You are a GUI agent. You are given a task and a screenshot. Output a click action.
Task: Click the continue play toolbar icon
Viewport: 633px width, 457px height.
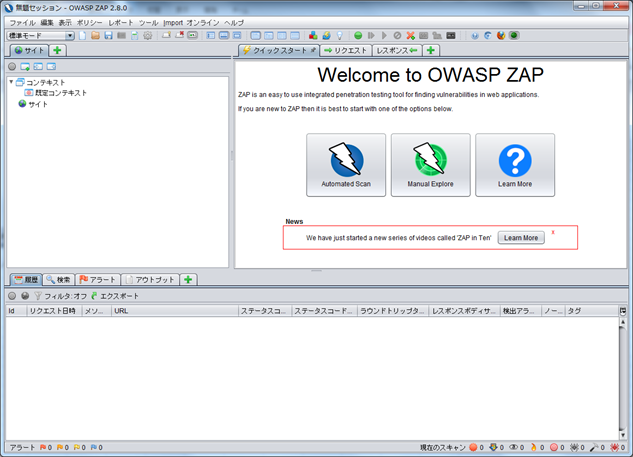[x=384, y=36]
